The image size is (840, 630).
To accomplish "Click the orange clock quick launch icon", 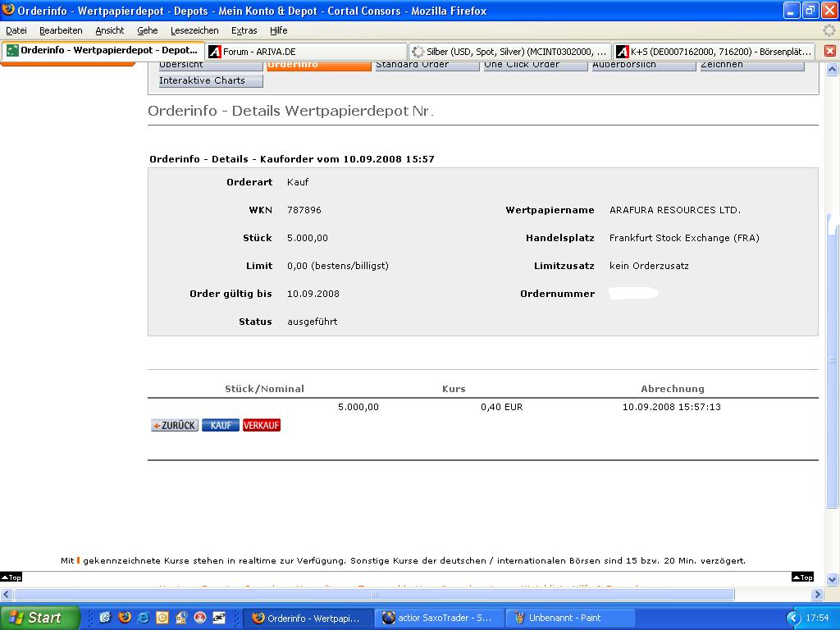I will tap(162, 618).
